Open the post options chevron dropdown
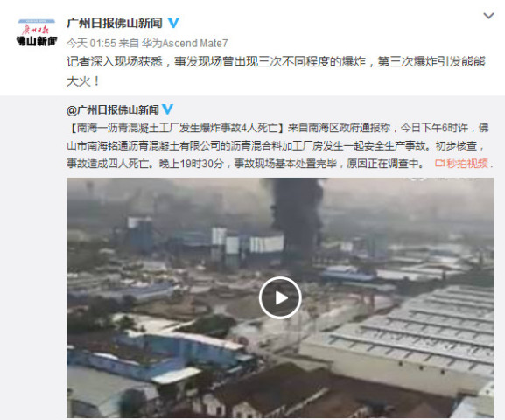The height and width of the screenshot is (420, 505). [488, 16]
